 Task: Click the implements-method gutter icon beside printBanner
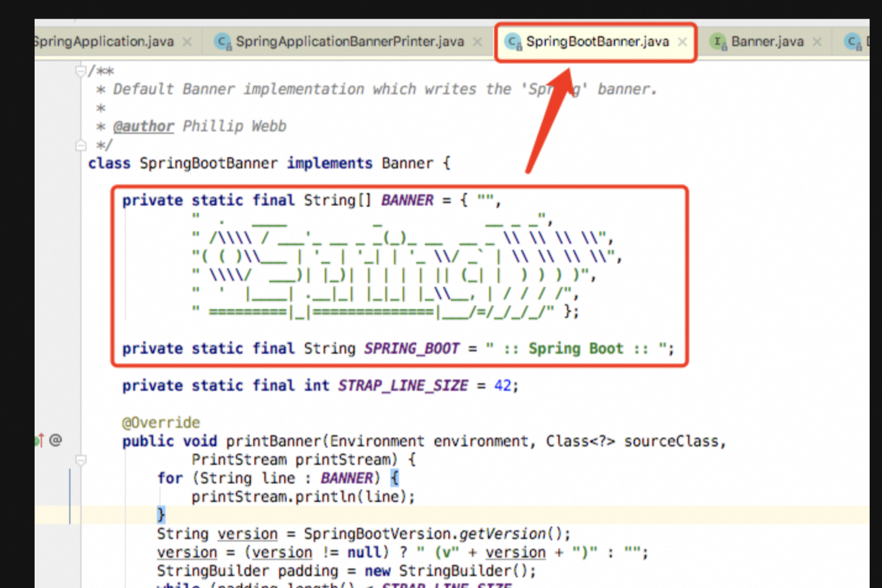[40, 440]
